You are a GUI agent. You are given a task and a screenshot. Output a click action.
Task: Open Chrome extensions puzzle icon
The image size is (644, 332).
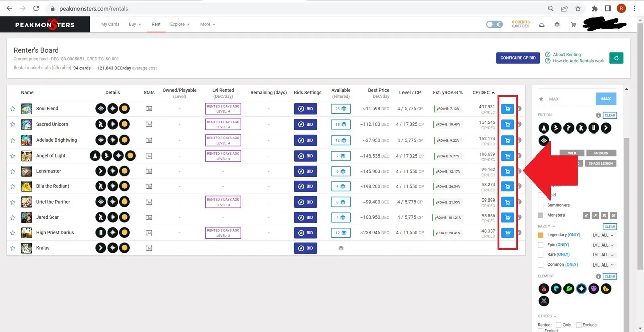click(x=595, y=9)
